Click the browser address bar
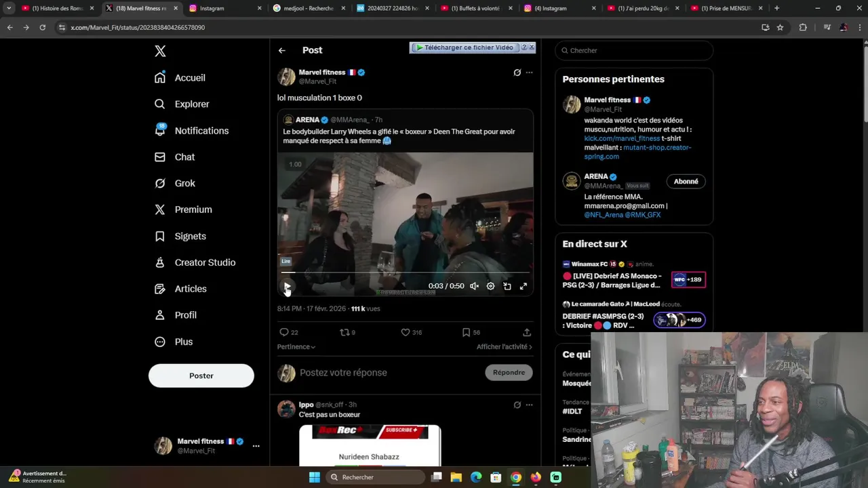 [x=407, y=27]
